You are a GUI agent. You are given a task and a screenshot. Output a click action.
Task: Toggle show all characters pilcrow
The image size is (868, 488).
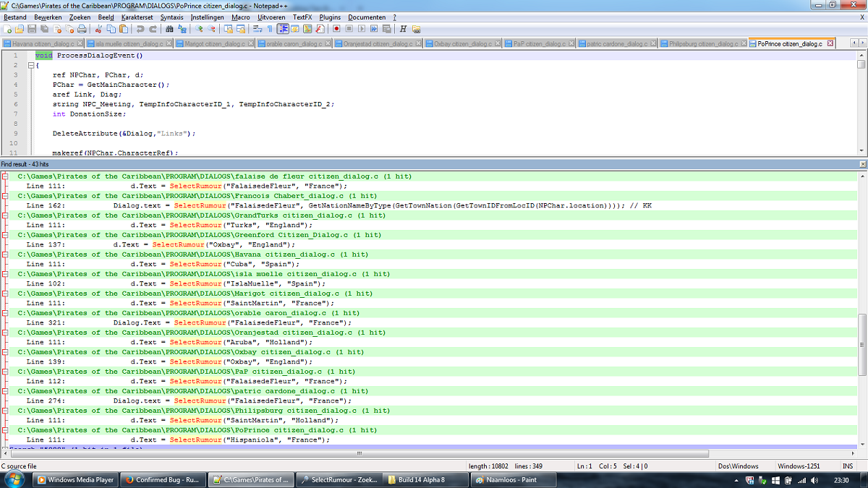click(x=270, y=29)
